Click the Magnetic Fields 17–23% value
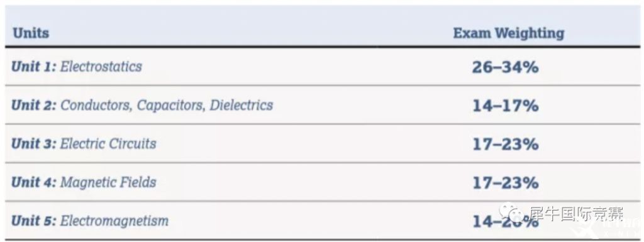644x242 pixels. (505, 183)
